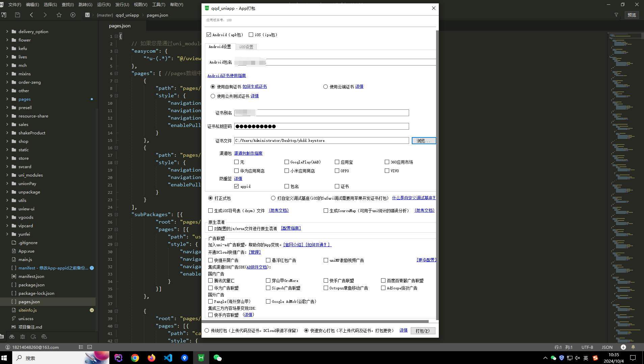This screenshot has width=644, height=364.
Task: Open the Android证书使用指南 link
Action: [226, 76]
